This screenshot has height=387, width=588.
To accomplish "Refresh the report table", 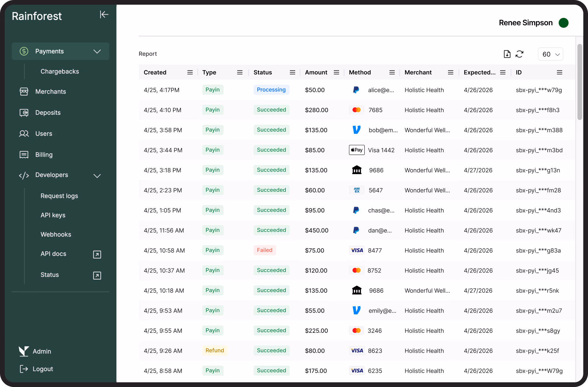I will (519, 54).
